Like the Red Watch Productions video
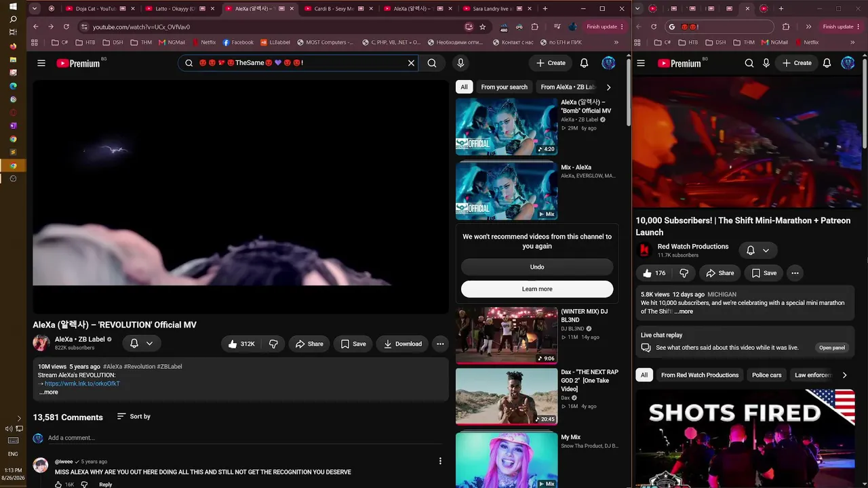This screenshot has height=488, width=868. coord(654,273)
